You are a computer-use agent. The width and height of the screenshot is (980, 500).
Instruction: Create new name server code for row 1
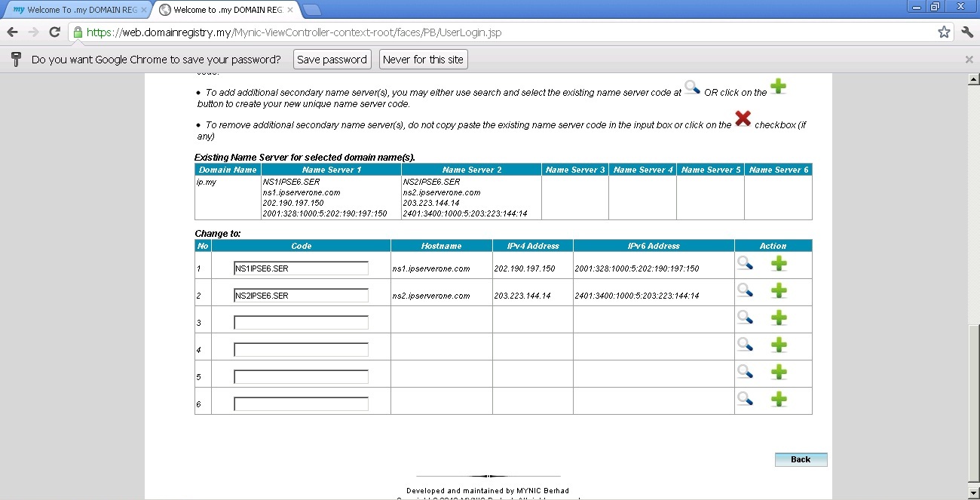[x=779, y=263]
